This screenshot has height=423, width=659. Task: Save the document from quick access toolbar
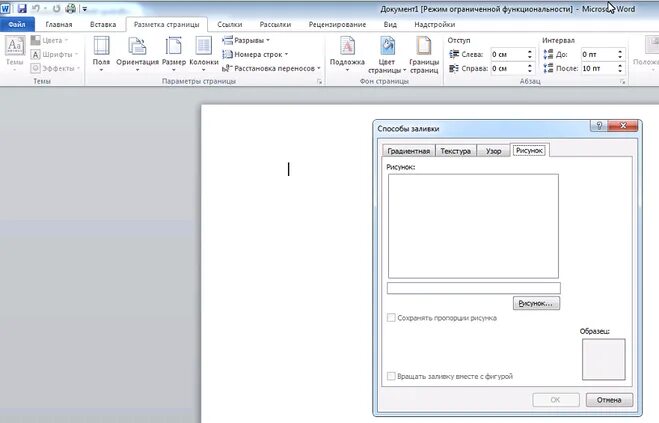coord(22,8)
